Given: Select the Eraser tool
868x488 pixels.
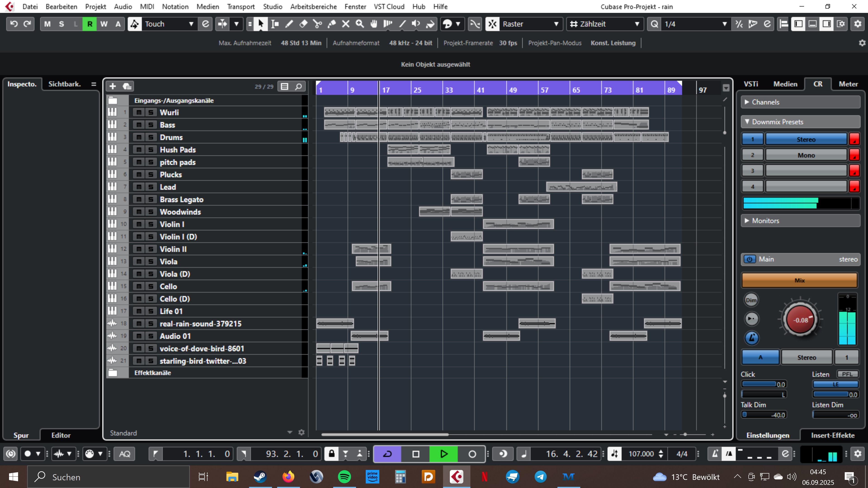Looking at the screenshot, I should pyautogui.click(x=303, y=24).
